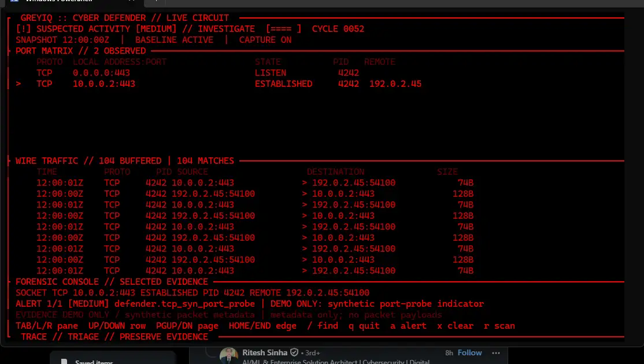Click the REMOTE column header

[x=379, y=62]
